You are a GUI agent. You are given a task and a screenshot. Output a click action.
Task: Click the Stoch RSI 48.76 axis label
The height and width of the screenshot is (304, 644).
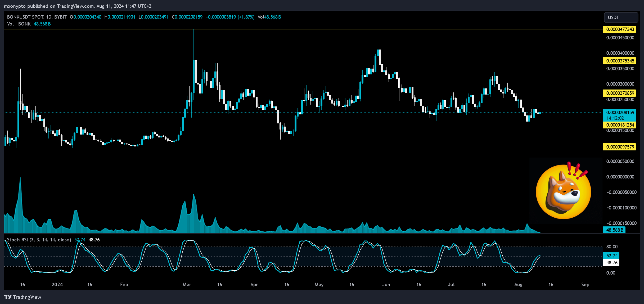pos(611,263)
